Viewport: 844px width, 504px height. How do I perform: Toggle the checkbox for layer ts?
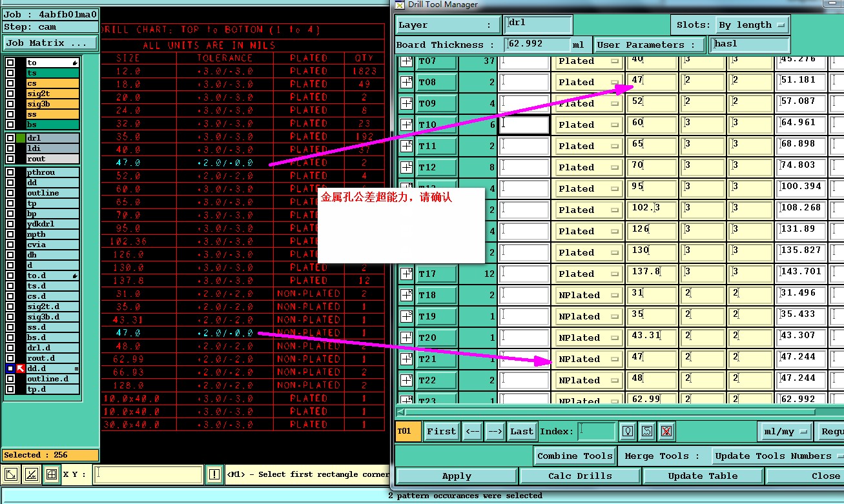10,74
